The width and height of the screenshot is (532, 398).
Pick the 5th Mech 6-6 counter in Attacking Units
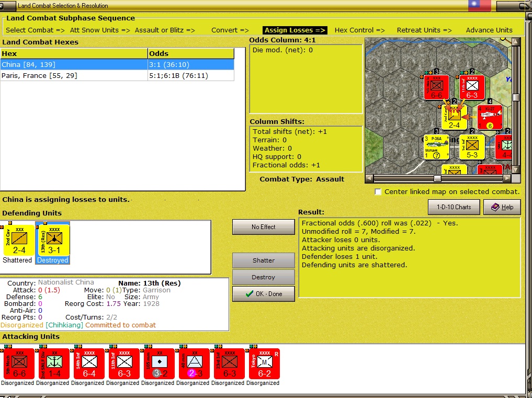(x=19, y=363)
